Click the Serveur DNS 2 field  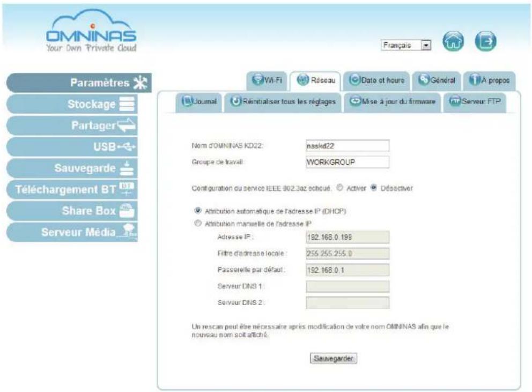coord(348,303)
